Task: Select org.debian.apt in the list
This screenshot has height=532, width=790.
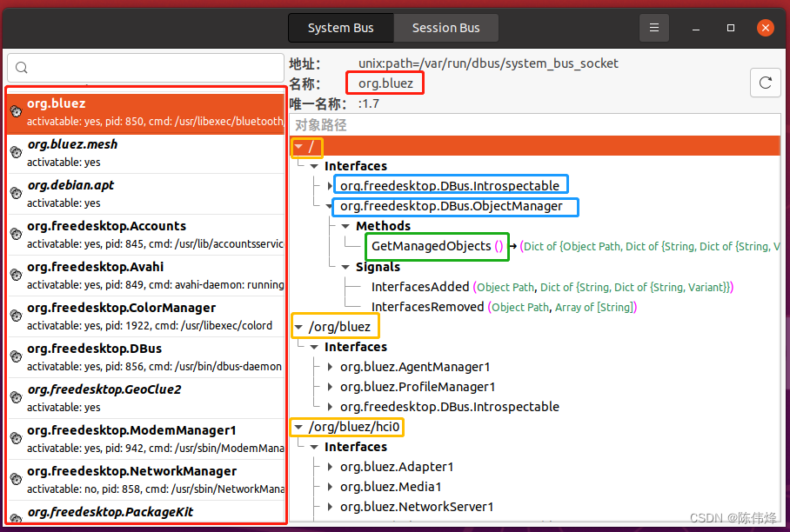Action: tap(147, 194)
